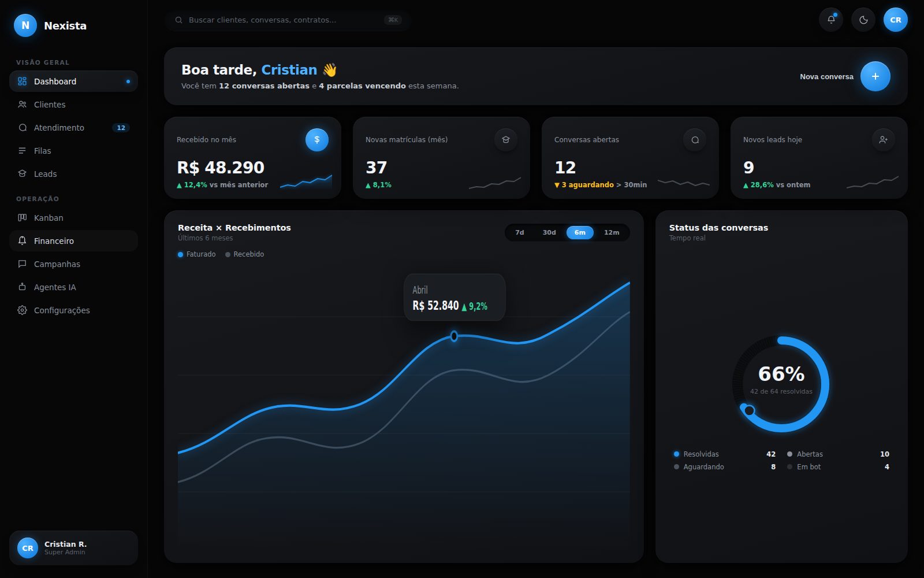Select the 7d range tab
The height and width of the screenshot is (578, 924).
(x=520, y=232)
